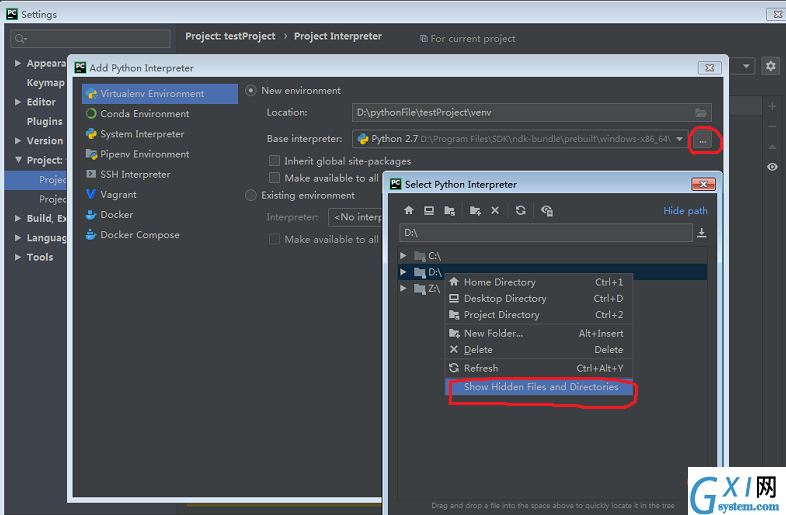The image size is (786, 515).
Task: Check Make available to all under New environment
Action: pyautogui.click(x=274, y=178)
